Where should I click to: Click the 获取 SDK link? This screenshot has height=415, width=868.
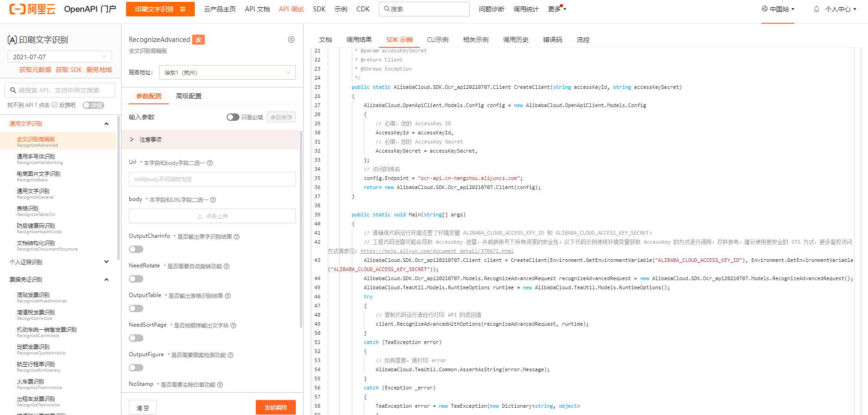coord(69,70)
